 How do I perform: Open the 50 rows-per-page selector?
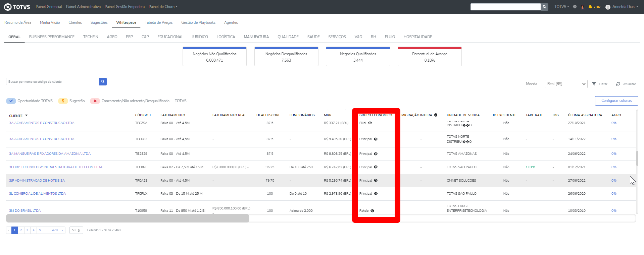(x=76, y=230)
